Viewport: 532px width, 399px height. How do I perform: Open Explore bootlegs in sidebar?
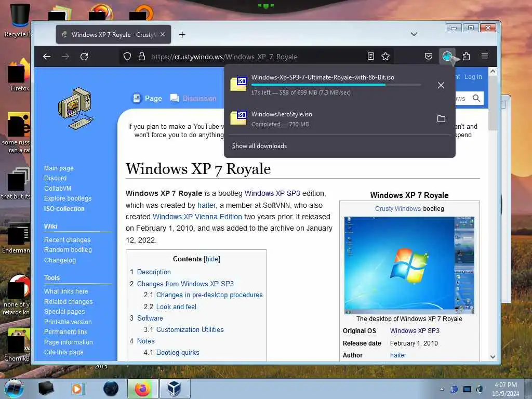click(68, 198)
